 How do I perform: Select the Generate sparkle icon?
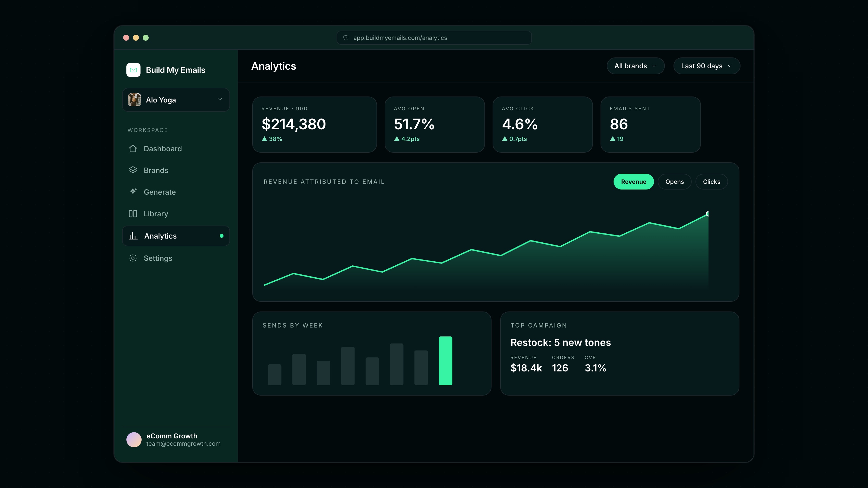click(x=133, y=192)
